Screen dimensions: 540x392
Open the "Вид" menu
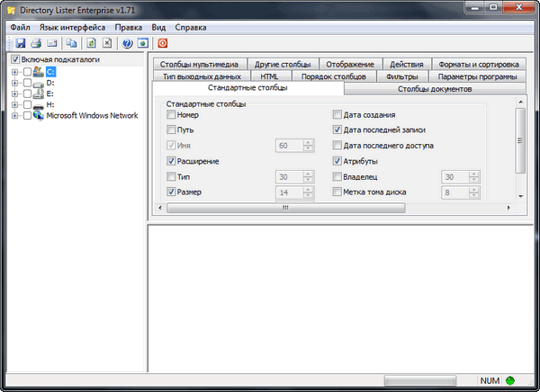(158, 28)
